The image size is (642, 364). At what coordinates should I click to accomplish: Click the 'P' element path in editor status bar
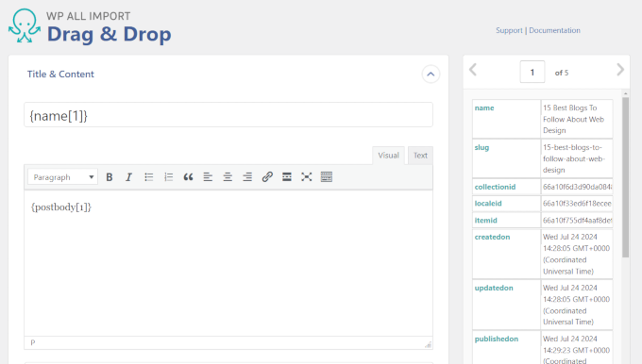[33, 342]
